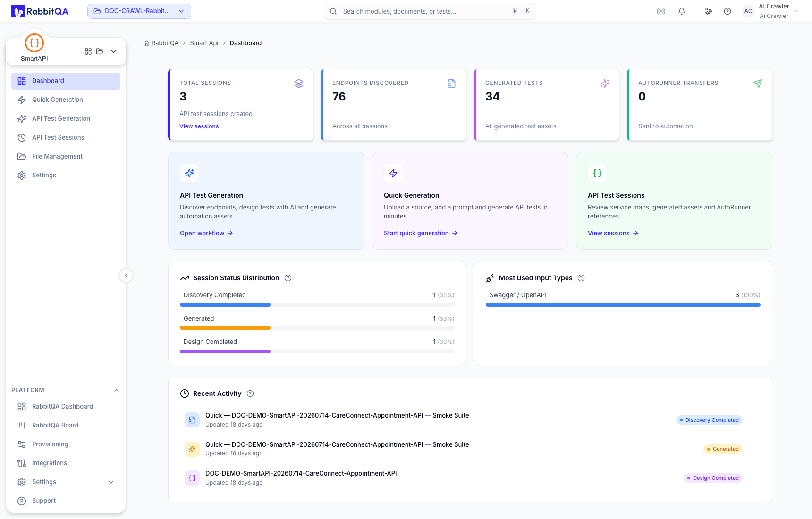Open Provisioning in the Platform list
The image size is (812, 519).
coord(66,444)
